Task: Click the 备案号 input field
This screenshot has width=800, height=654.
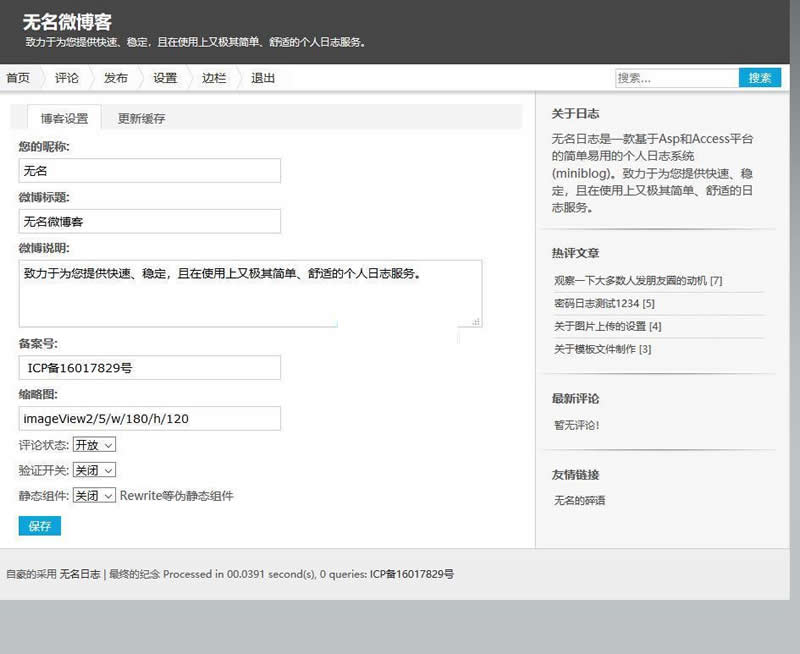Action: [150, 368]
